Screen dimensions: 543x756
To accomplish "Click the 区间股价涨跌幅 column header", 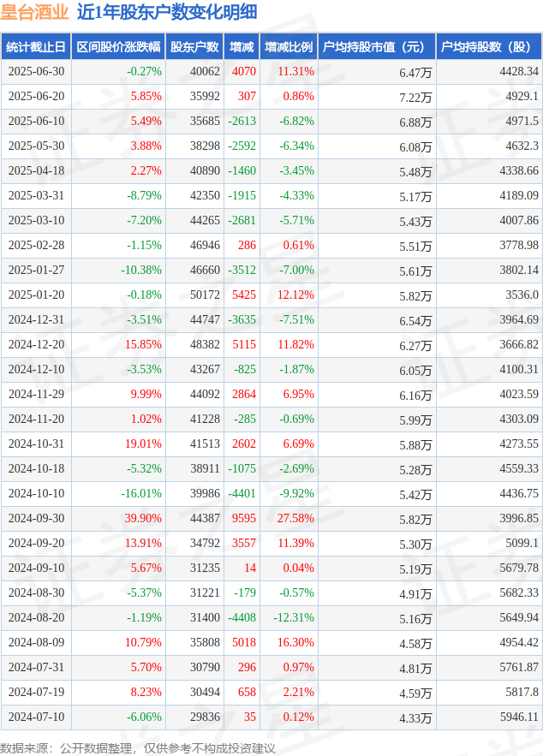I will point(119,47).
